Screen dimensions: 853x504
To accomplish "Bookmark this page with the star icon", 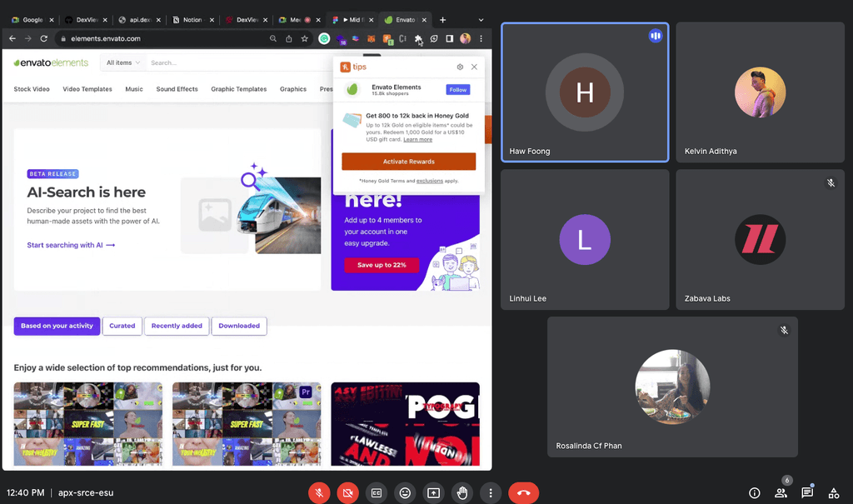I will coord(305,38).
